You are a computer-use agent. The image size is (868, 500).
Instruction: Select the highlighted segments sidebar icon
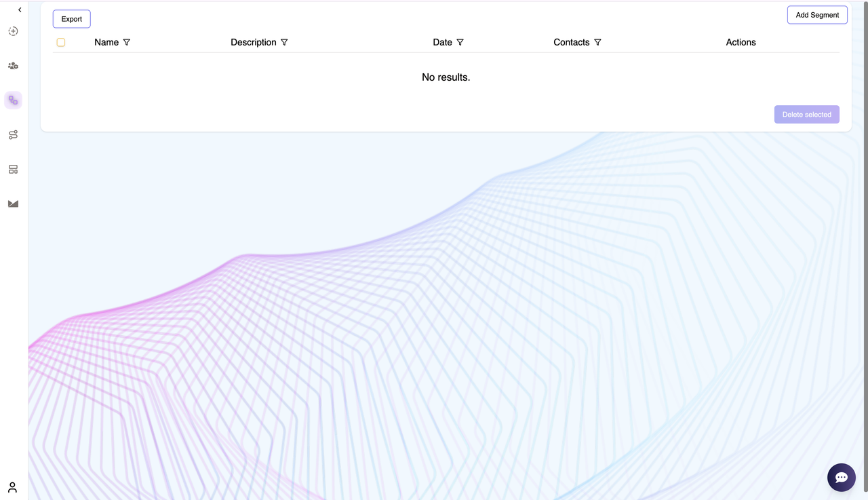coord(13,100)
